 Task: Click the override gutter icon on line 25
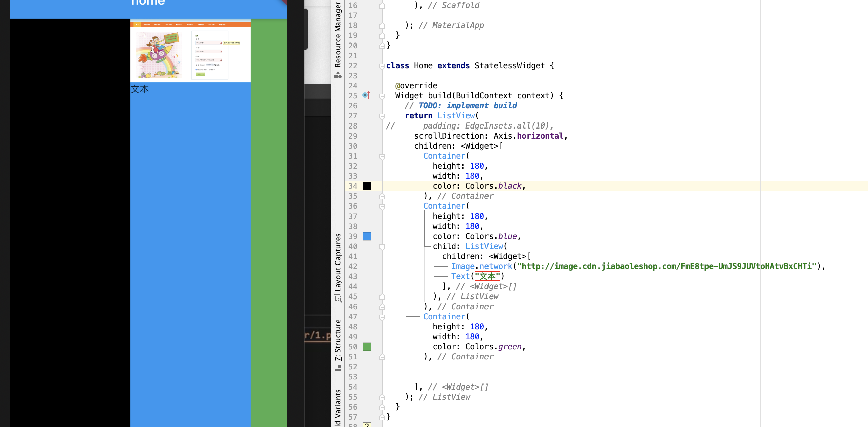pyautogui.click(x=366, y=95)
